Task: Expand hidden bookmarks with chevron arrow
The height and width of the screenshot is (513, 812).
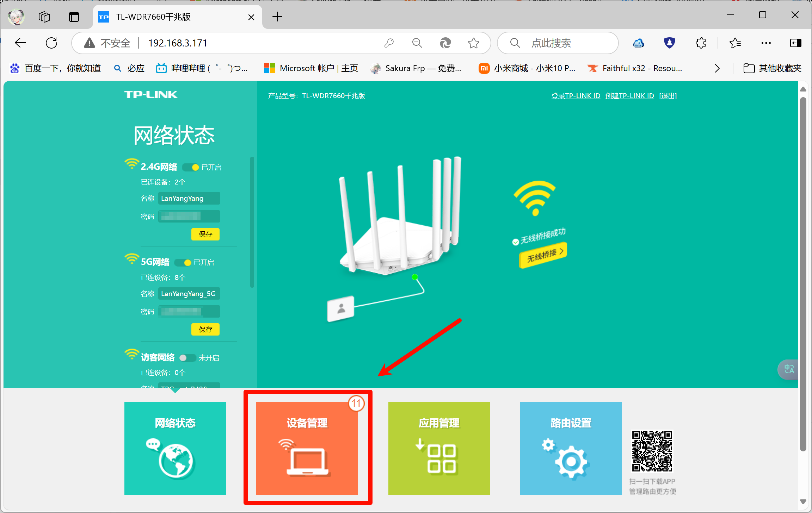Action: tap(717, 68)
